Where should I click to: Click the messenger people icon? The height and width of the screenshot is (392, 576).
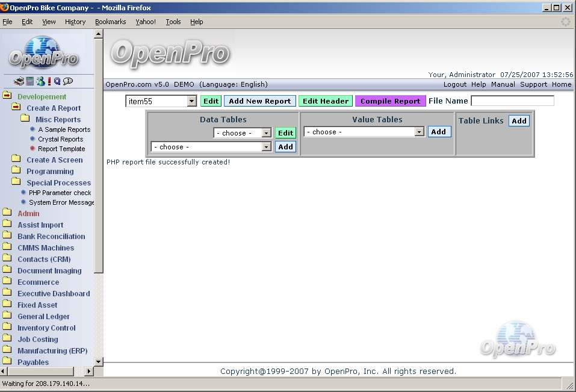[x=40, y=81]
